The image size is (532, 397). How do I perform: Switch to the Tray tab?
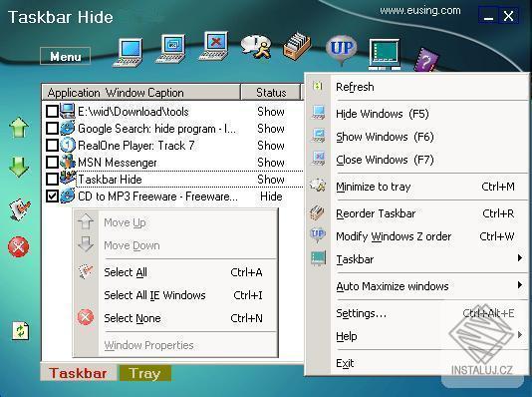click(x=144, y=373)
